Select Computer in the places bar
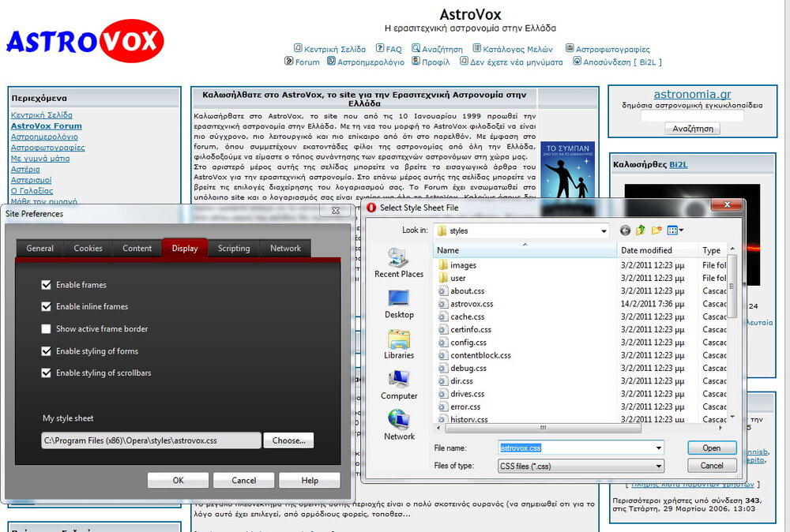The height and width of the screenshot is (532, 790). [399, 384]
